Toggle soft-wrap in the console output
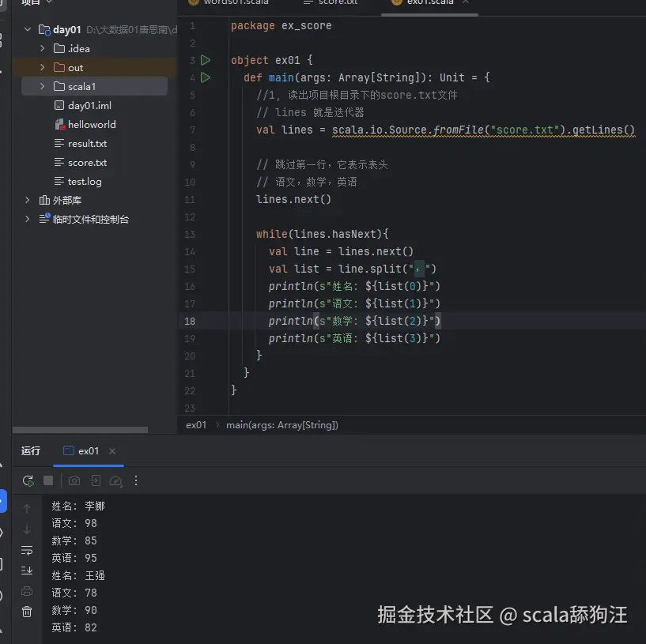The height and width of the screenshot is (644, 646). click(x=27, y=550)
